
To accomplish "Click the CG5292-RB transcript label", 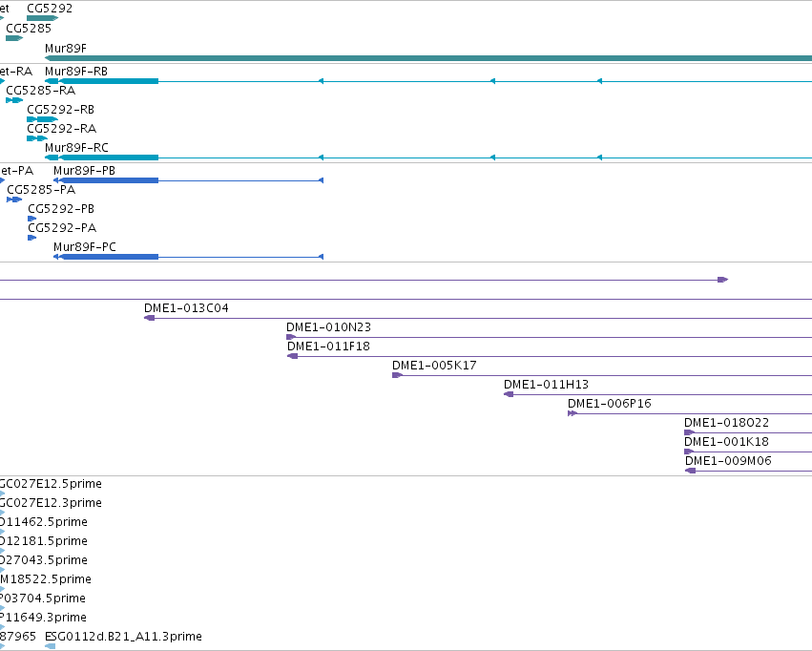I will click(x=60, y=110).
